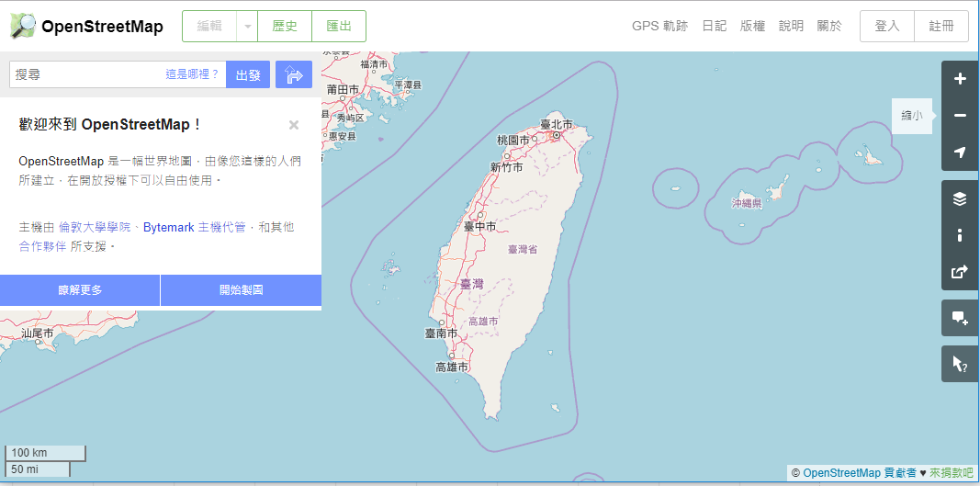980x486 pixels.
Task: Click the 臺灣省 label on map
Action: click(x=523, y=249)
